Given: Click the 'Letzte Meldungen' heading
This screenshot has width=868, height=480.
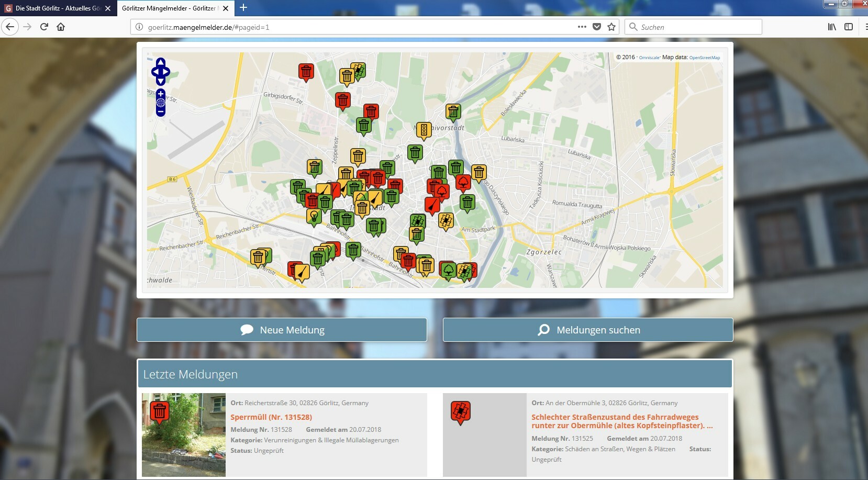Looking at the screenshot, I should 191,374.
